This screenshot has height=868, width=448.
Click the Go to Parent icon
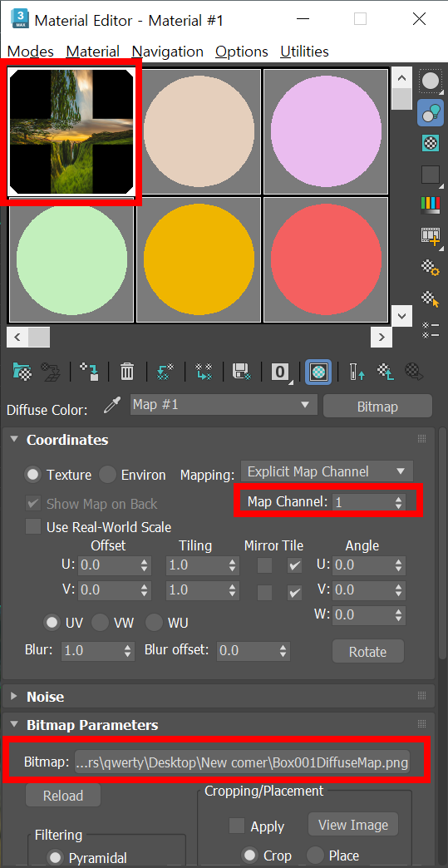(x=384, y=371)
